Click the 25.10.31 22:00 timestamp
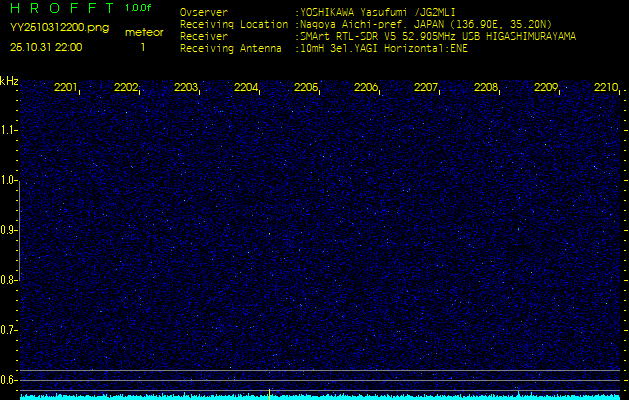The image size is (629, 400). point(46,47)
